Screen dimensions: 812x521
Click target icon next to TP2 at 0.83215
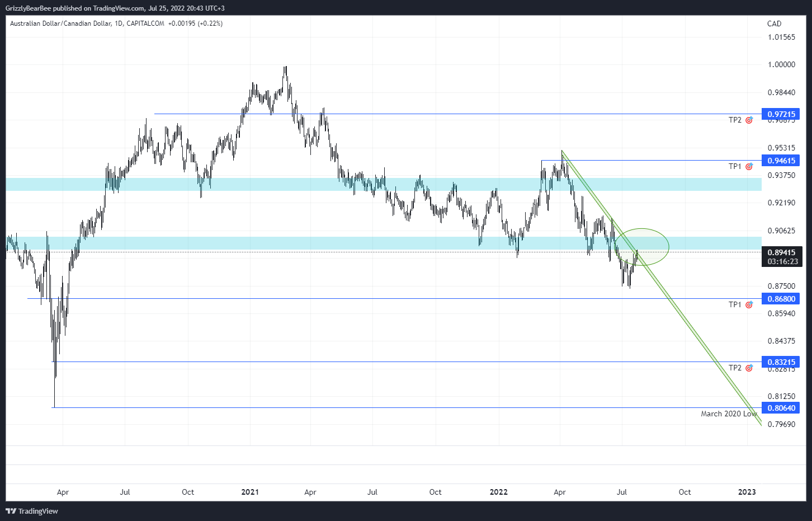point(749,368)
